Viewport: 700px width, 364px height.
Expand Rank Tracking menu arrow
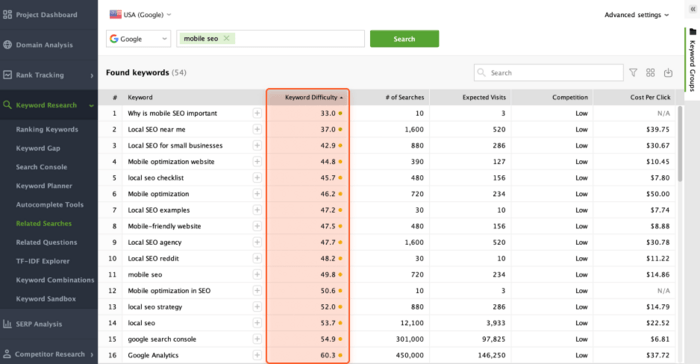pos(92,75)
